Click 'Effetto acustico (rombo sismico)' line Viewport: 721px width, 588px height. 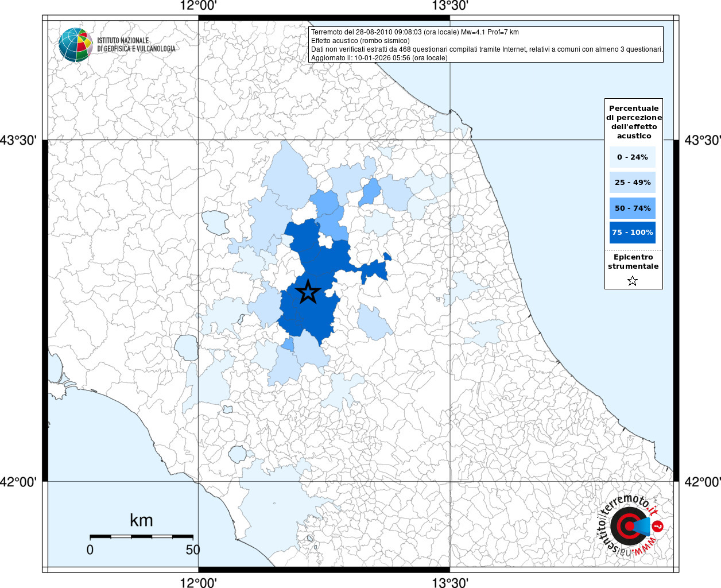tap(360, 41)
